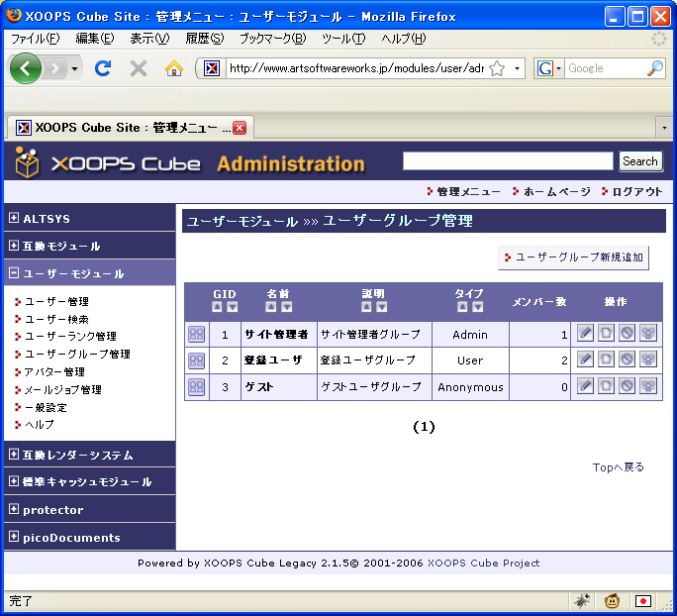This screenshot has width=677, height=616.
Task: Click the Topへ戻る link
Action: [x=618, y=466]
